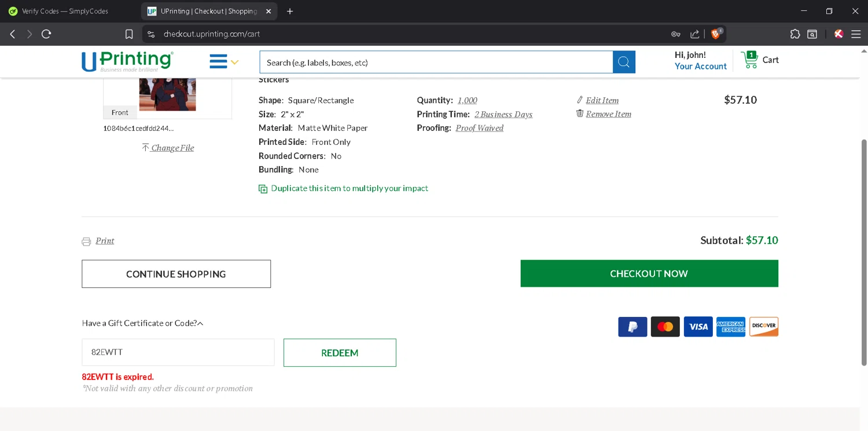Viewport: 868px width, 431px height.
Task: Switch to the SimplyCodes Verify Codes tab
Action: [64, 11]
